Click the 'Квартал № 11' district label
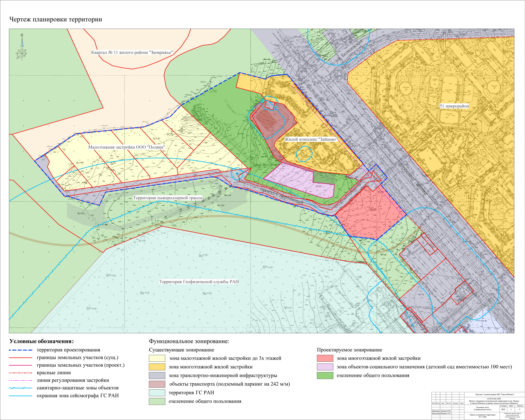Viewport: 525px width, 420px height. [x=132, y=52]
